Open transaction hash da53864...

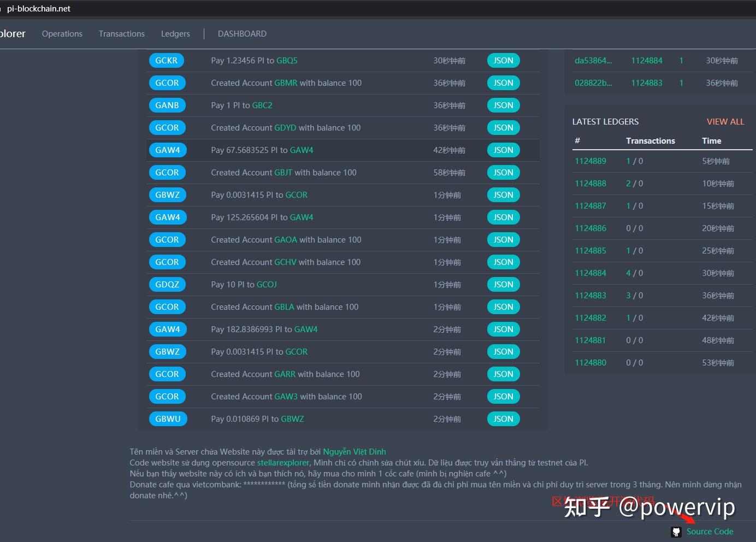tap(593, 61)
